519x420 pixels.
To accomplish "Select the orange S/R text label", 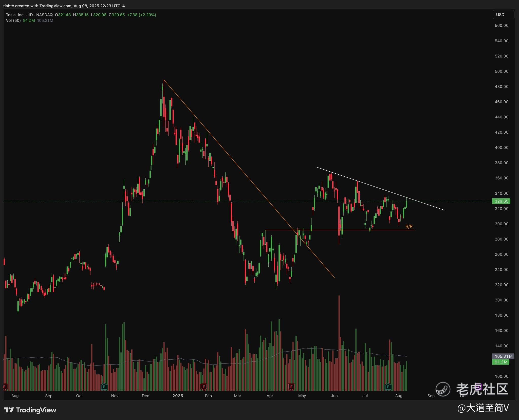I will [409, 227].
